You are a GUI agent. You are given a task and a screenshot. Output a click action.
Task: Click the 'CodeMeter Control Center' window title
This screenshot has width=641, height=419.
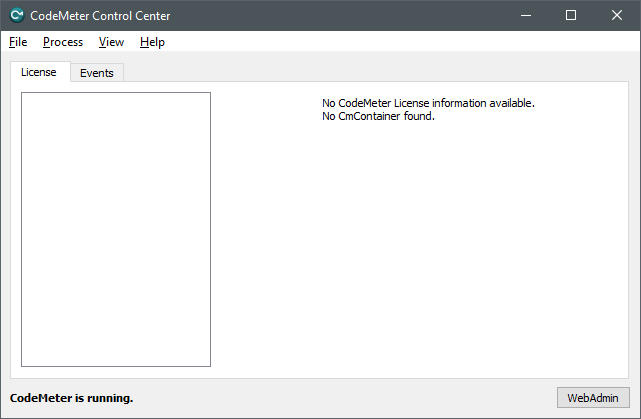100,16
